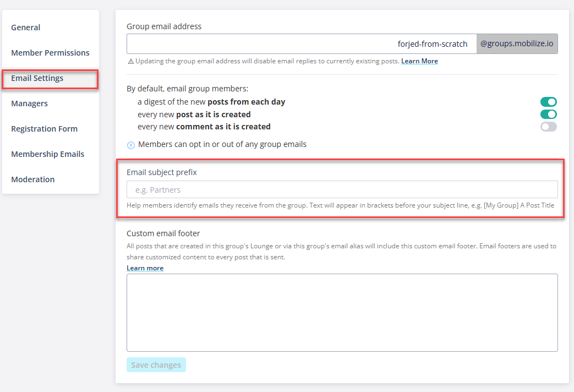Screen dimensions: 574x392
Task: Click the group email address field
Action: [302, 43]
